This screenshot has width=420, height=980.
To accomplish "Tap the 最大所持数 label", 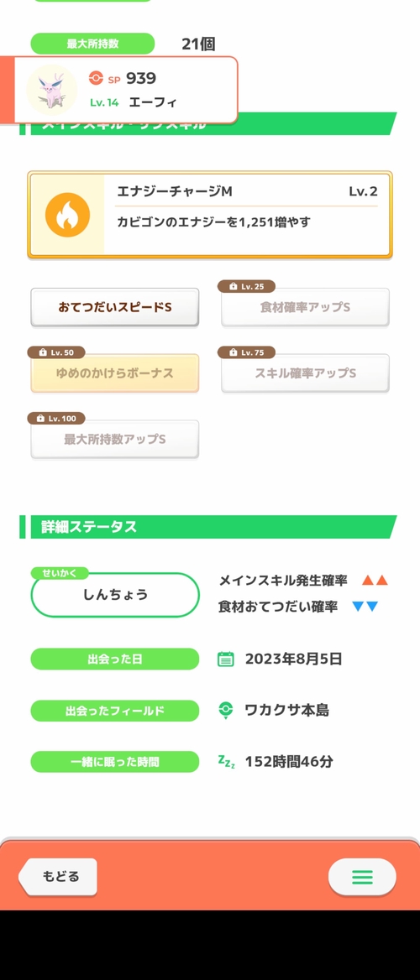I will [x=92, y=44].
